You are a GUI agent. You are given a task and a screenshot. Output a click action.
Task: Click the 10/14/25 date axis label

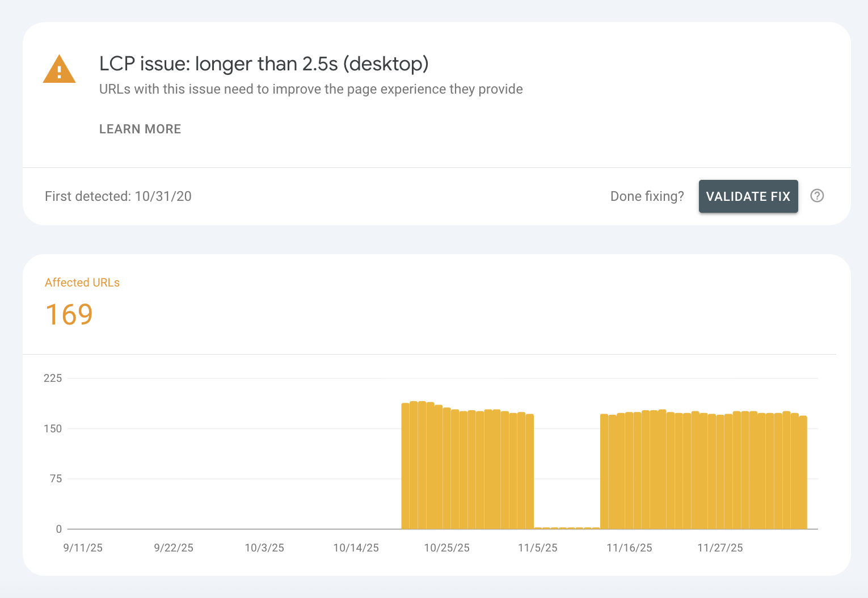(356, 548)
